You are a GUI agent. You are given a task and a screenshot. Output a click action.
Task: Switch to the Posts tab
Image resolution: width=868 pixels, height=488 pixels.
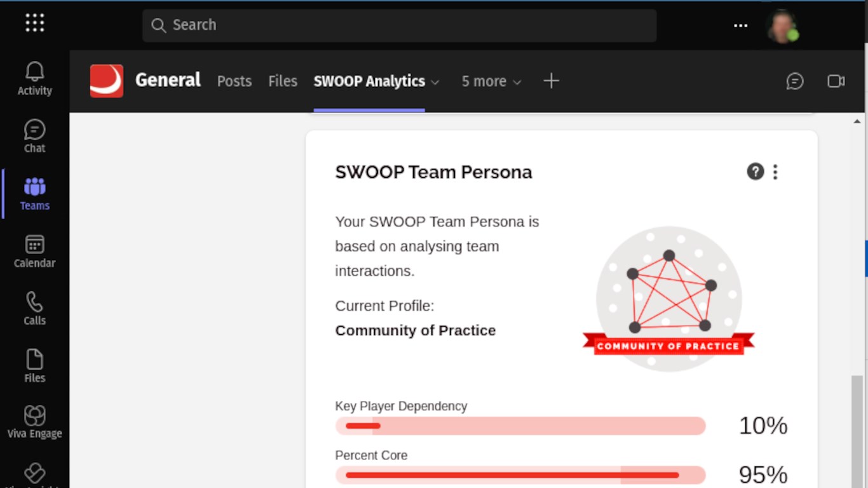coord(234,81)
